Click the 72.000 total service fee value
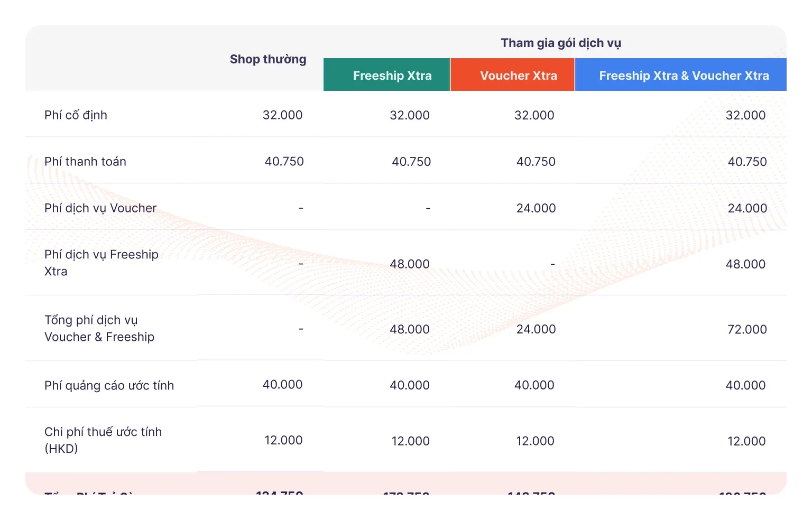 click(x=746, y=329)
